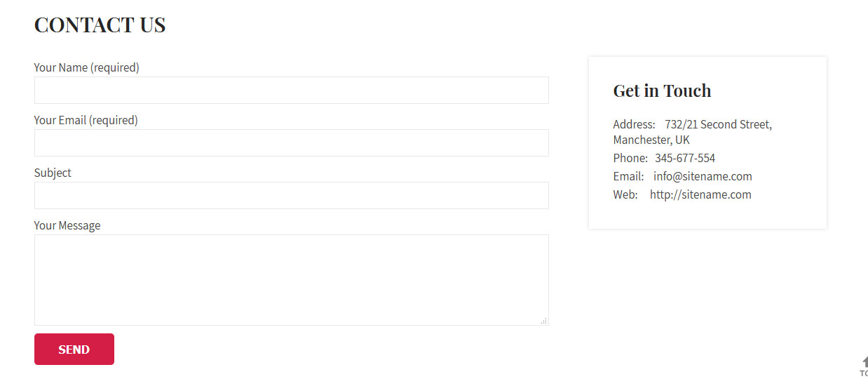Click the Manchester, UK text line
Viewport: 868px width, 379px height.
[651, 140]
